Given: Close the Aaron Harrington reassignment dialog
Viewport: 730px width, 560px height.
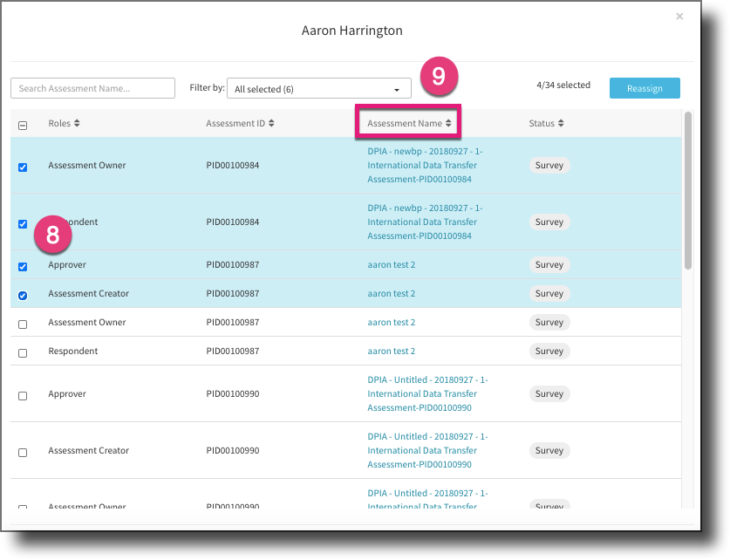Looking at the screenshot, I should [x=679, y=16].
